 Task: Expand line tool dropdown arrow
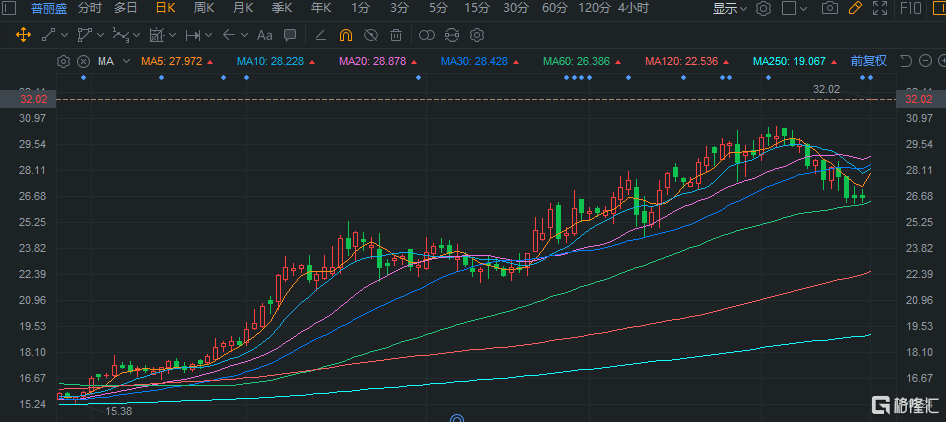coord(65,35)
